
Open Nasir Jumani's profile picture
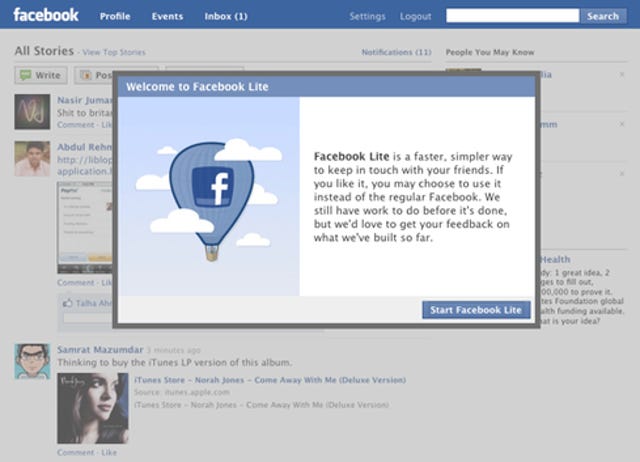click(x=32, y=112)
